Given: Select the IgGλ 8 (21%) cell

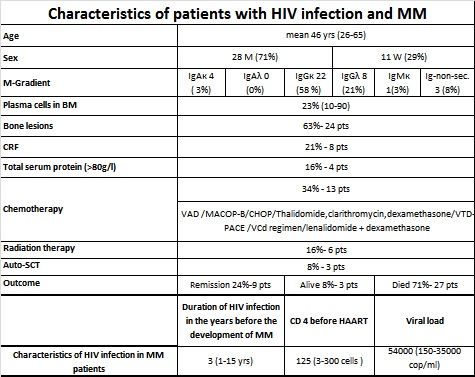Looking at the screenshot, I should click(353, 83).
